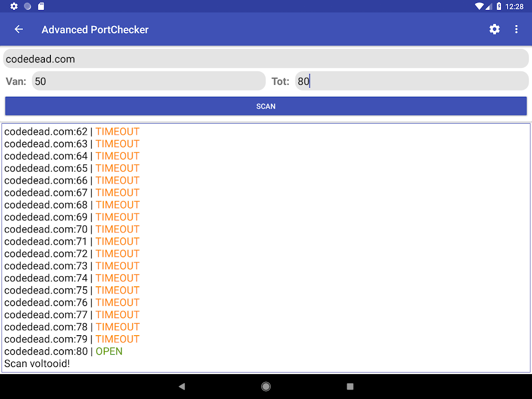This screenshot has height=399, width=532.
Task: Select the codedead.com:73 TIMEOUT result
Action: coord(72,266)
